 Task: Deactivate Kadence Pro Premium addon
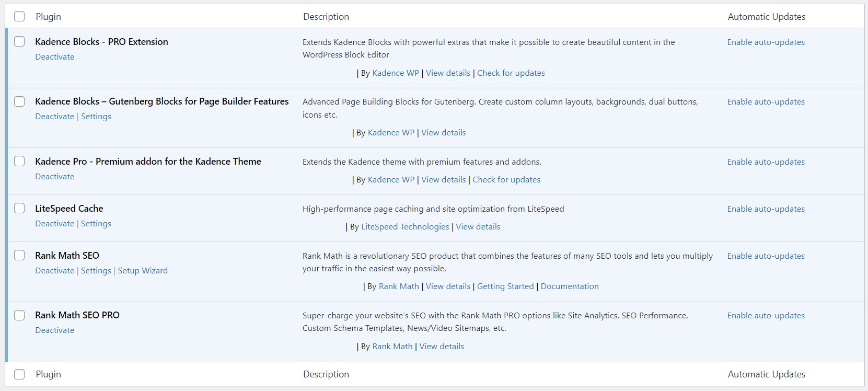55,177
